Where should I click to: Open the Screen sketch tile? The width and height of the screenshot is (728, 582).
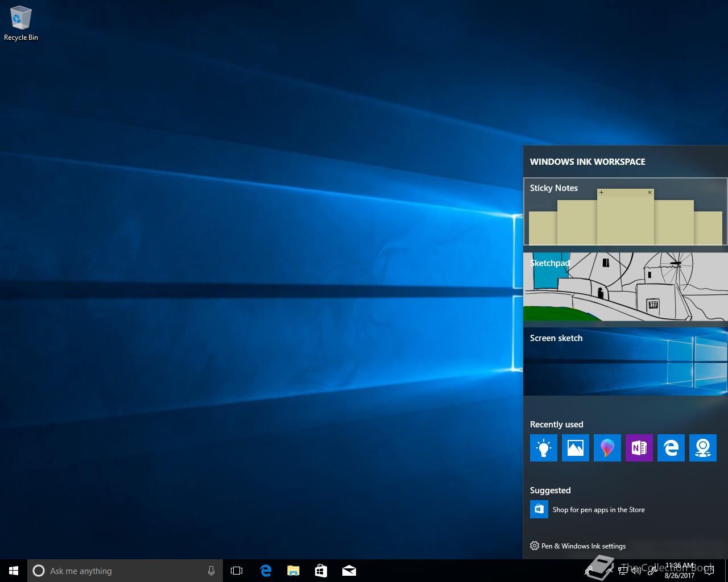coord(625,361)
